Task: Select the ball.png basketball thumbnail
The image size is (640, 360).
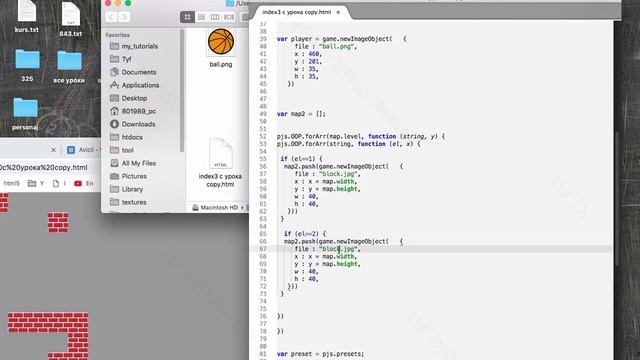Action: coord(221,42)
